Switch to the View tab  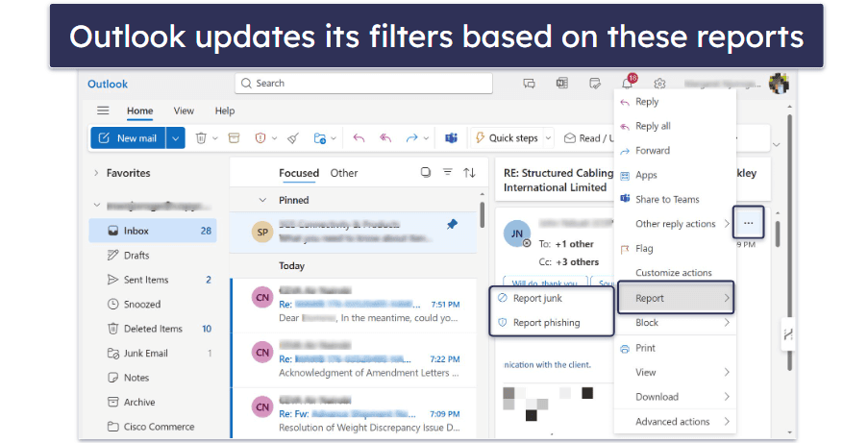click(x=184, y=111)
